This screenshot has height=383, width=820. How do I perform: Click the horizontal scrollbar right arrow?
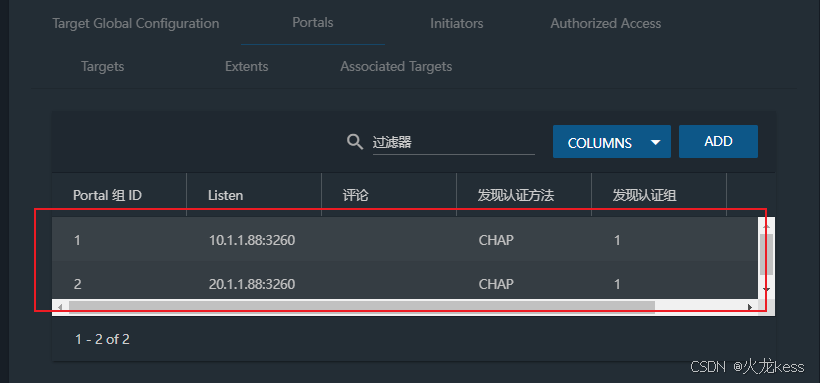750,307
